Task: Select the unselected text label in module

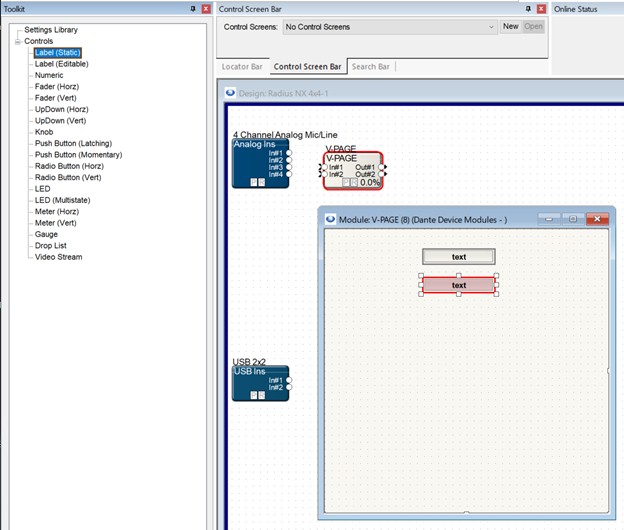Action: coord(459,257)
